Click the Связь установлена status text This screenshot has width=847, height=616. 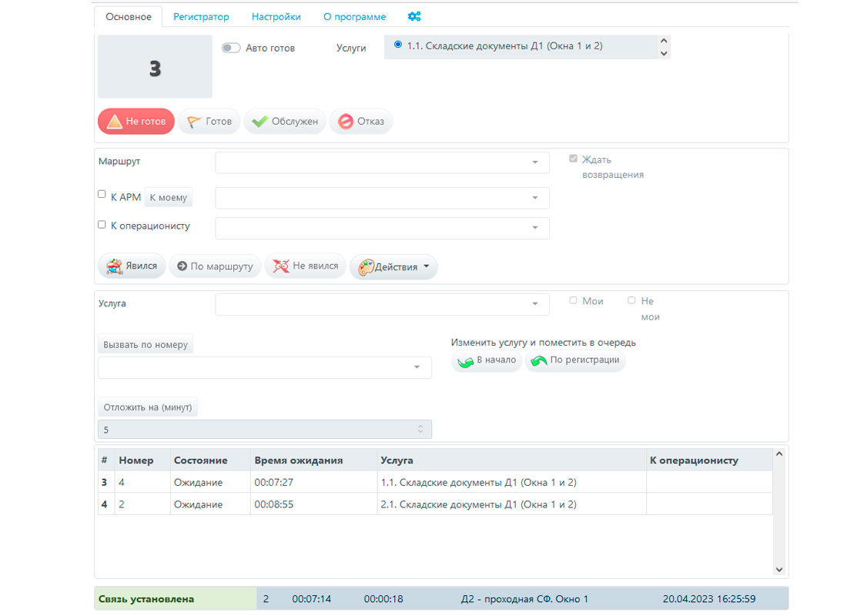(x=146, y=599)
